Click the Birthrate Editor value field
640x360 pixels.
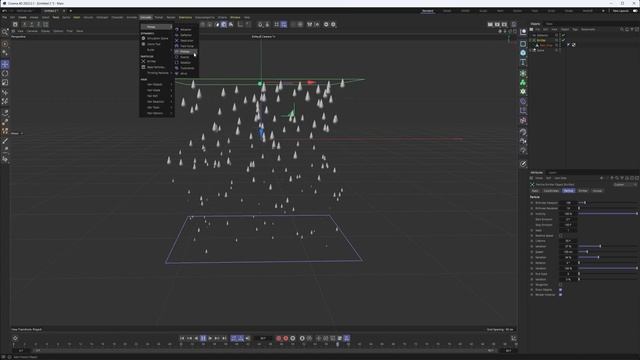568,203
